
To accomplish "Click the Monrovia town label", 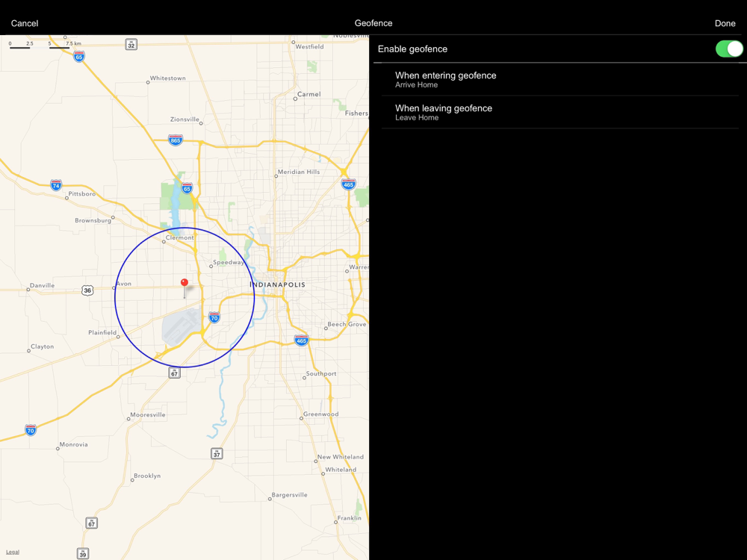I will coord(73,444).
